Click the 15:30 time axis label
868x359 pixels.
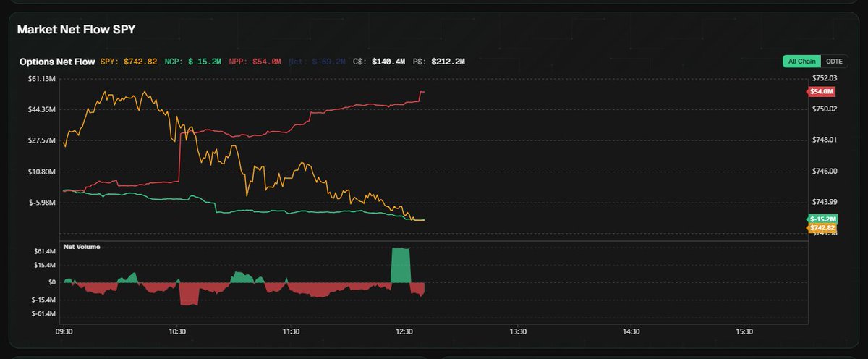coord(744,331)
